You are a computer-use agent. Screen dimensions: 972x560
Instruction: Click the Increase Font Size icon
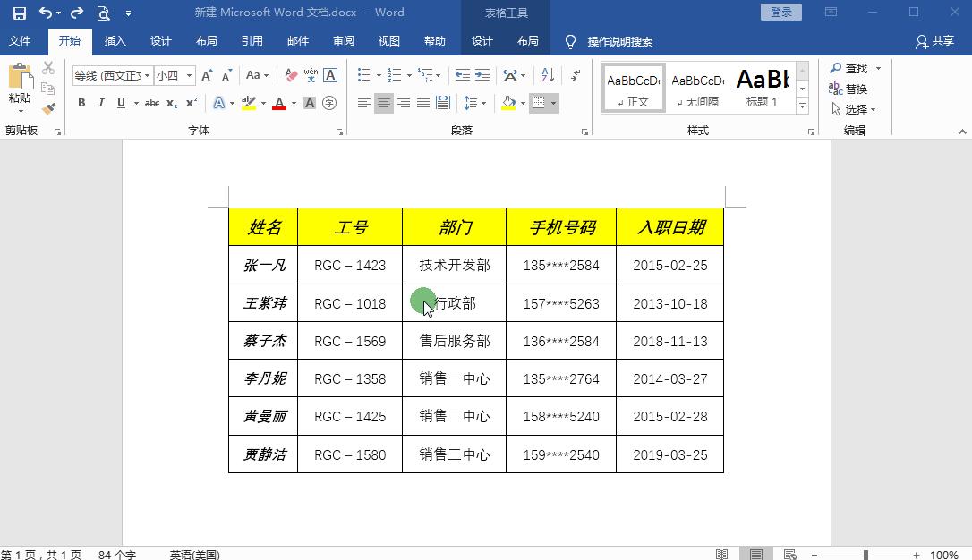tap(206, 76)
